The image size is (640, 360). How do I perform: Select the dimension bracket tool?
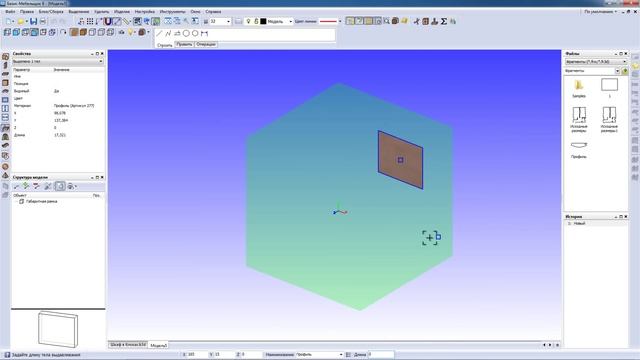click(x=204, y=33)
